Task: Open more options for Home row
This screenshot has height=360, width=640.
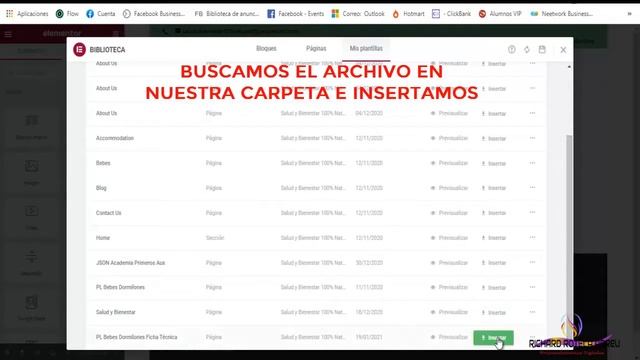Action: click(532, 238)
